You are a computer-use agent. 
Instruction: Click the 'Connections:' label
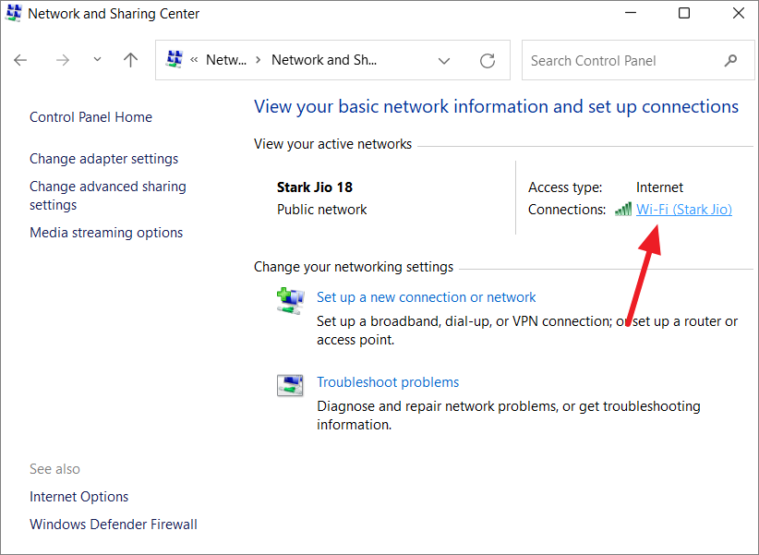tap(567, 210)
